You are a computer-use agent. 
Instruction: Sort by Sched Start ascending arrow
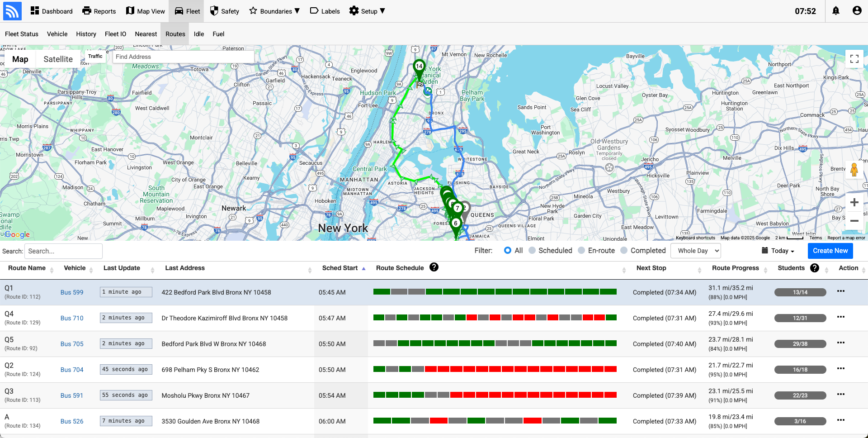coord(363,269)
